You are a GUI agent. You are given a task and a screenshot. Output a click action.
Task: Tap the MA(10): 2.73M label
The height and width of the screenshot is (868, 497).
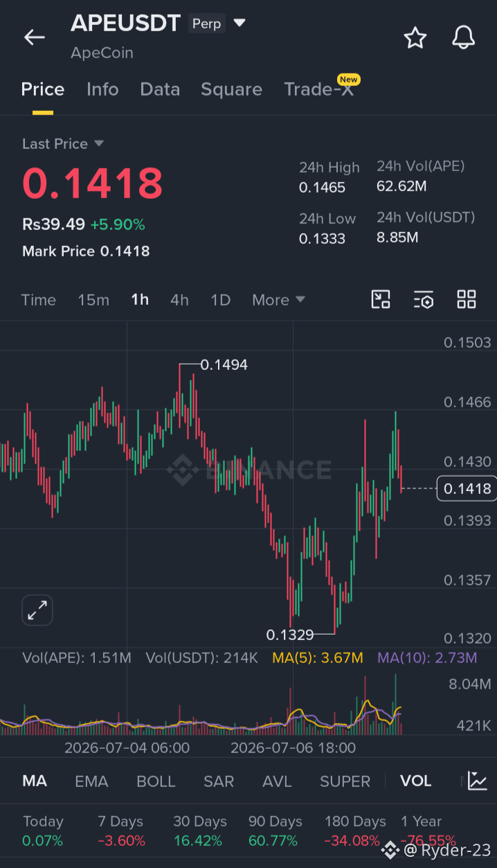pos(427,657)
